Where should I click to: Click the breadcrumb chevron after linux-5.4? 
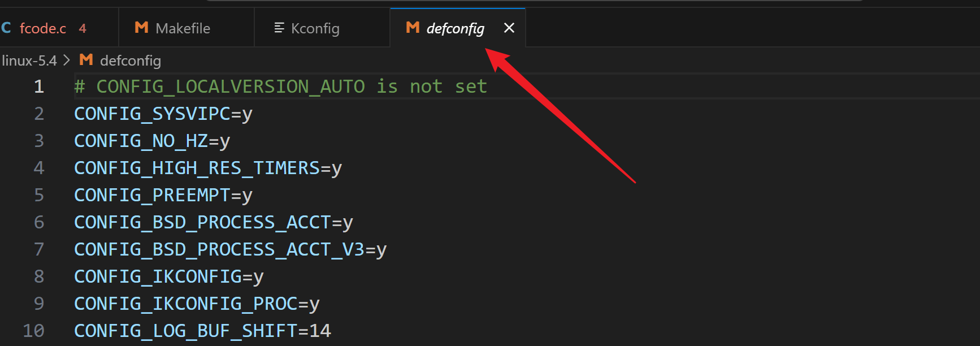67,60
